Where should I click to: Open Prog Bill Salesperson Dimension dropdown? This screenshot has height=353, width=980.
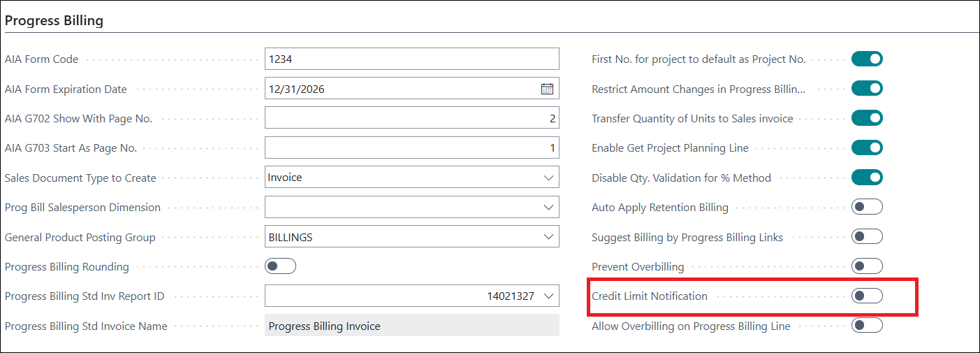point(548,207)
